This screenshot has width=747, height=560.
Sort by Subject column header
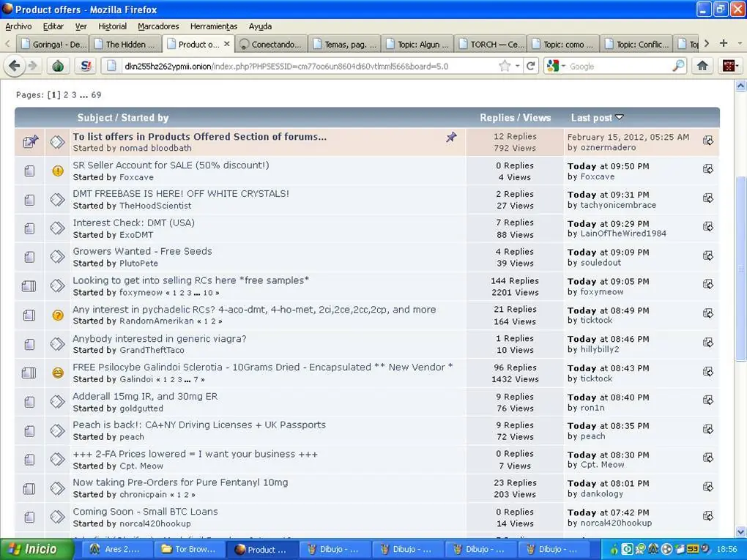tap(94, 118)
